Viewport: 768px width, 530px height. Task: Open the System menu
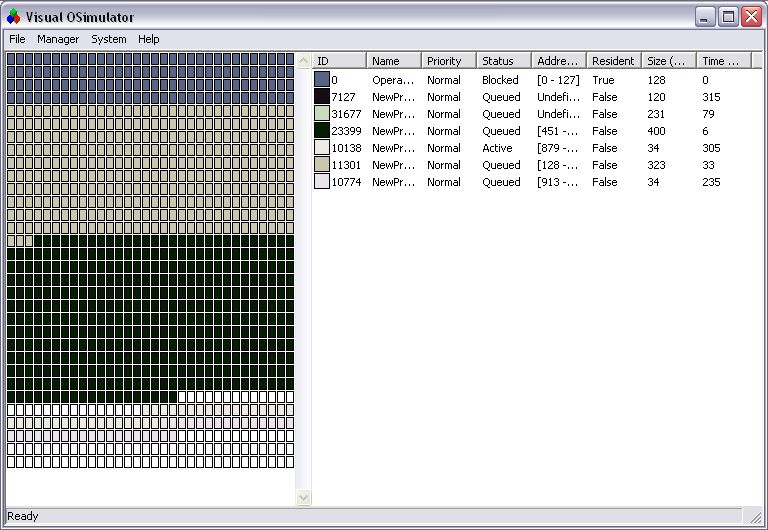(x=109, y=39)
